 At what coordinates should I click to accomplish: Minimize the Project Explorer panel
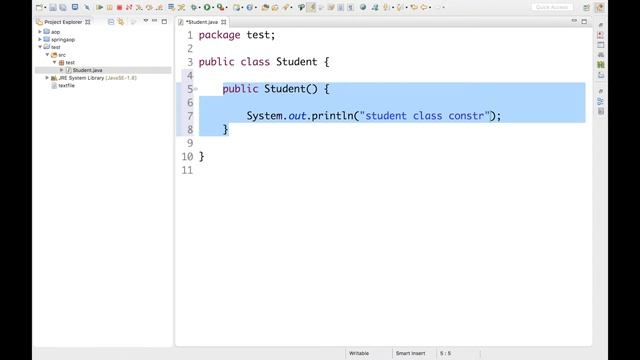(154, 20)
